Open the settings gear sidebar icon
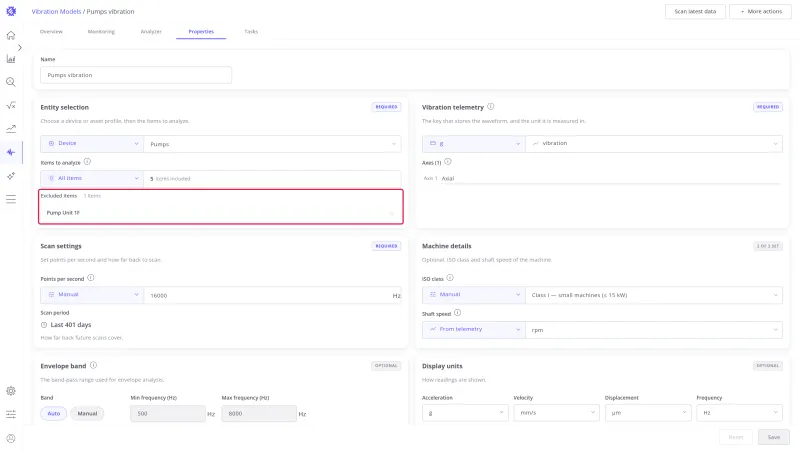Image resolution: width=800 pixels, height=450 pixels. (11, 391)
